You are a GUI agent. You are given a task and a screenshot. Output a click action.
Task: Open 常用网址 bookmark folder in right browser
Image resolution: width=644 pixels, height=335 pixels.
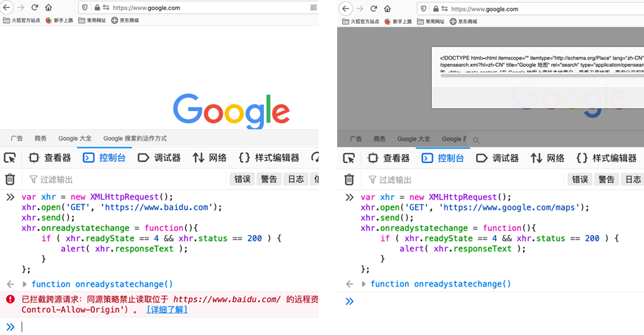(431, 21)
